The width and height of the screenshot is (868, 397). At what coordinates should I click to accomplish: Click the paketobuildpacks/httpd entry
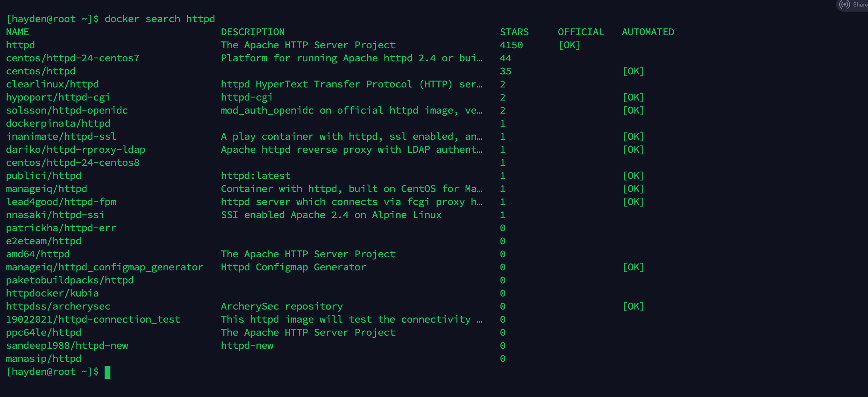tap(70, 281)
